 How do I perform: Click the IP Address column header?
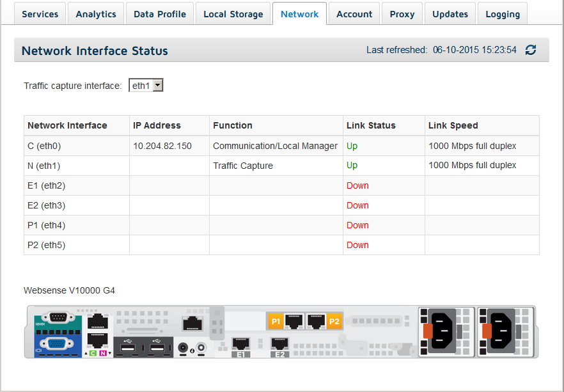(x=169, y=125)
